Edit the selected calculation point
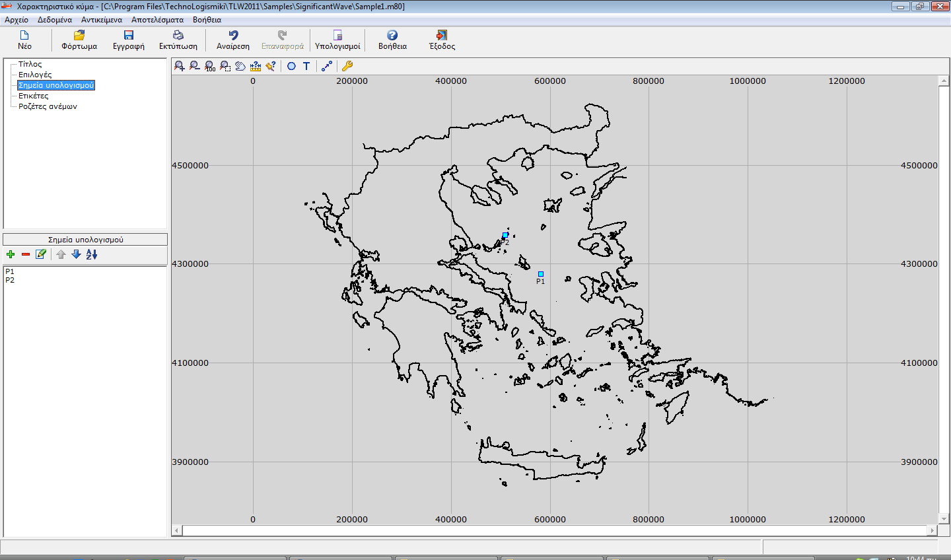The image size is (951, 560). [x=41, y=254]
